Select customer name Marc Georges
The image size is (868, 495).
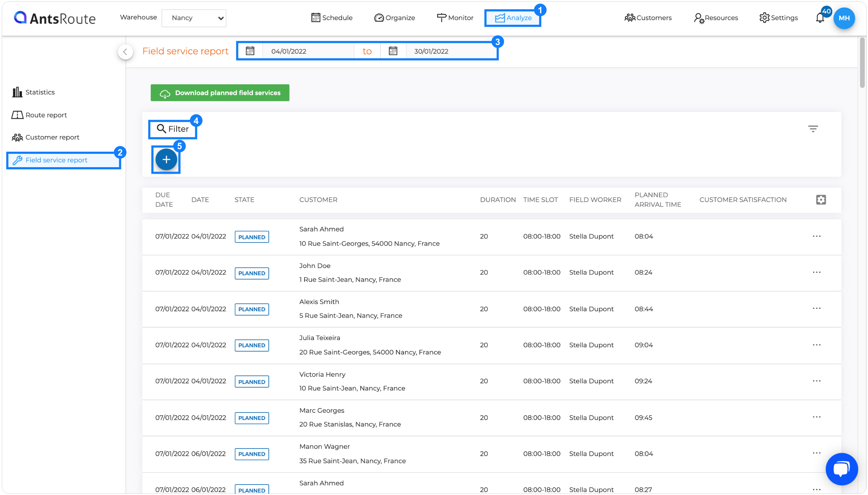coord(322,410)
